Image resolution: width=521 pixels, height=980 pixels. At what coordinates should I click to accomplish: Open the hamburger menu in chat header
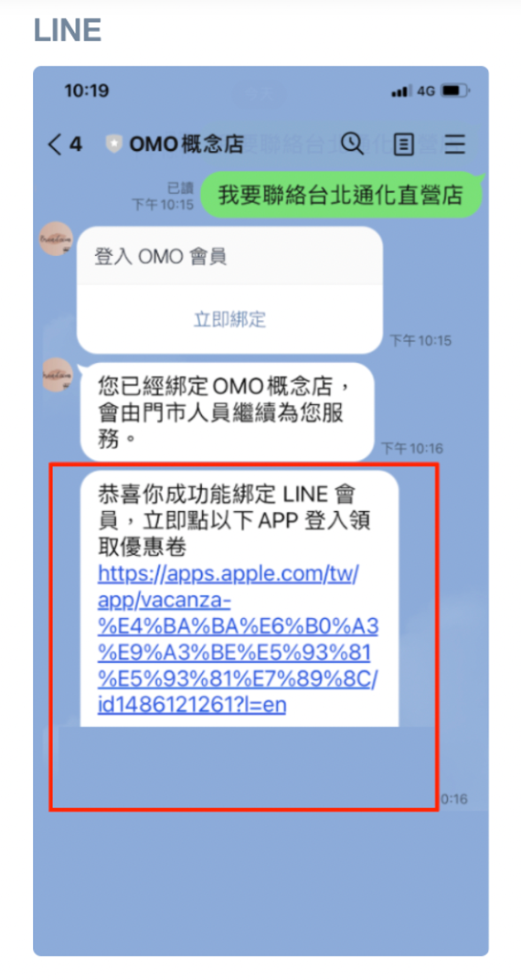(455, 144)
